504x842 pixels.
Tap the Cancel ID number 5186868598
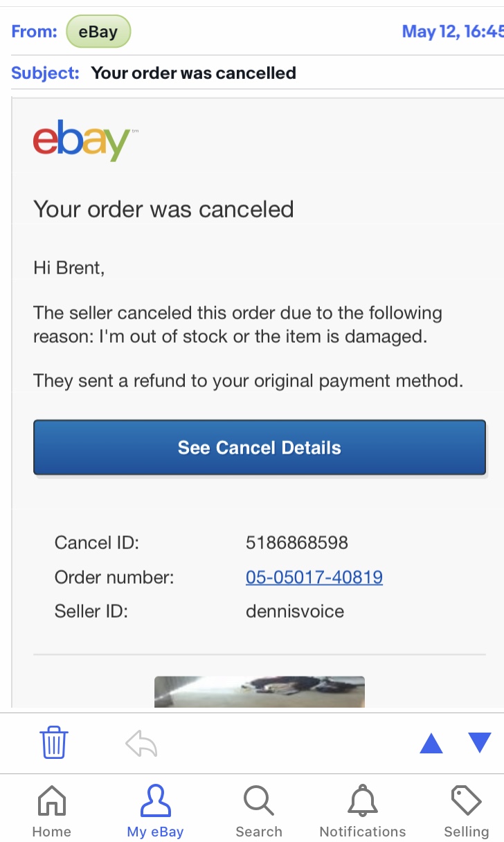tap(297, 543)
